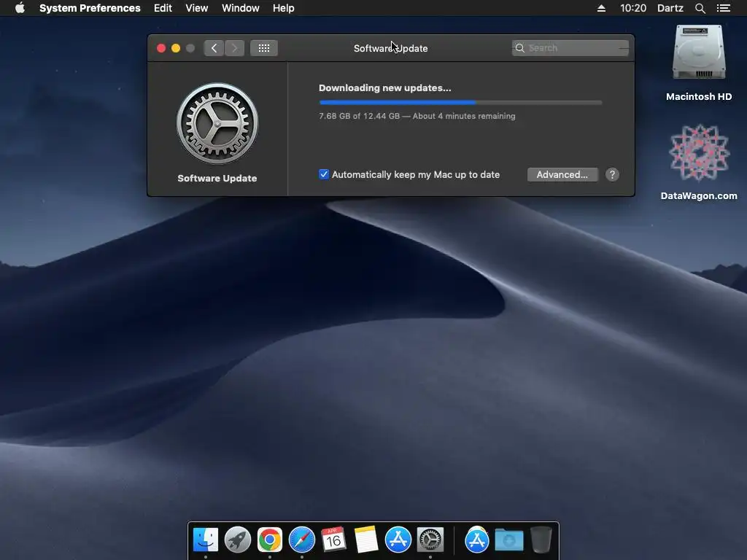Click the large Software Update gear icon
This screenshot has height=560, width=747.
click(217, 124)
